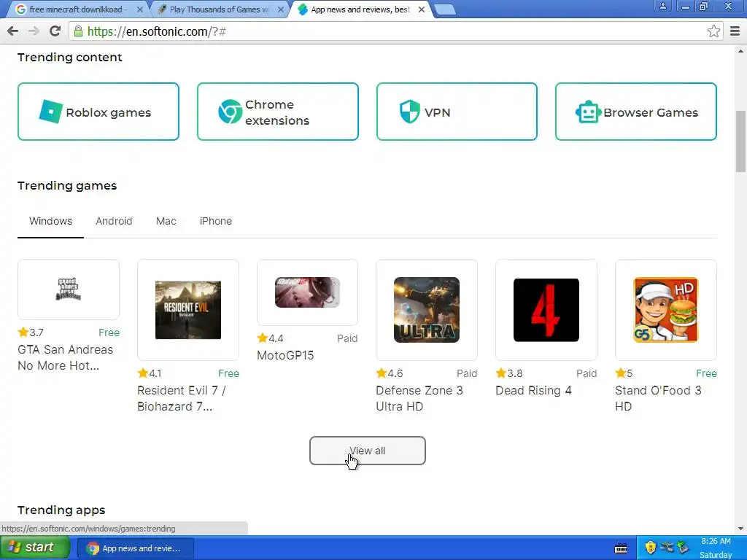
Task: Click the Chrome 'App news and revie...' taskbar button
Action: (x=135, y=548)
